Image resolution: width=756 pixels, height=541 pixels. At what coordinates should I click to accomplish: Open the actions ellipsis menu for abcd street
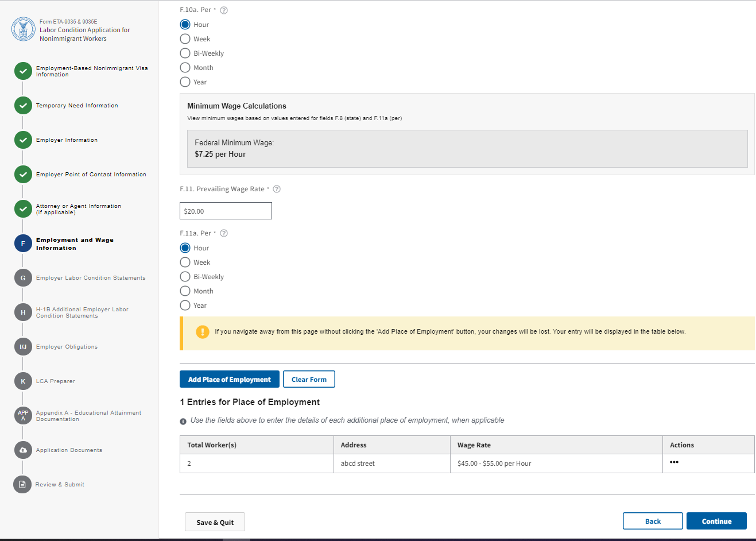click(x=674, y=462)
